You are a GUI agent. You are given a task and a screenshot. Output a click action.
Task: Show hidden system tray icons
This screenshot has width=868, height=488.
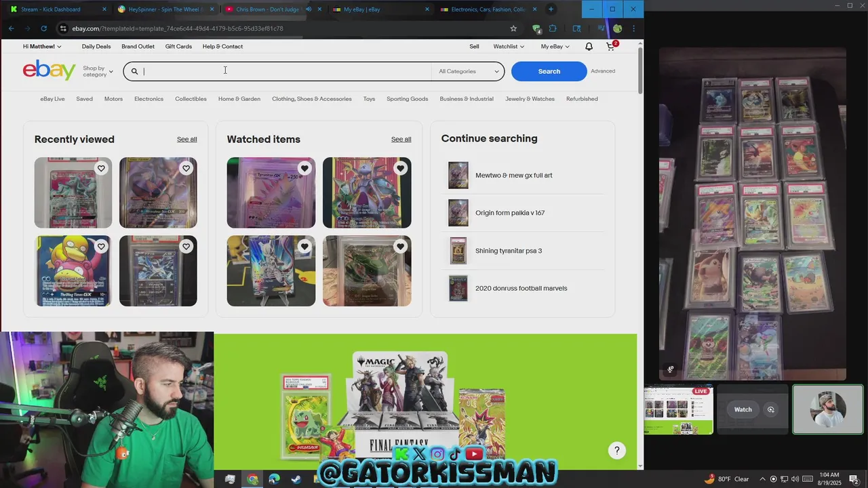pyautogui.click(x=762, y=479)
